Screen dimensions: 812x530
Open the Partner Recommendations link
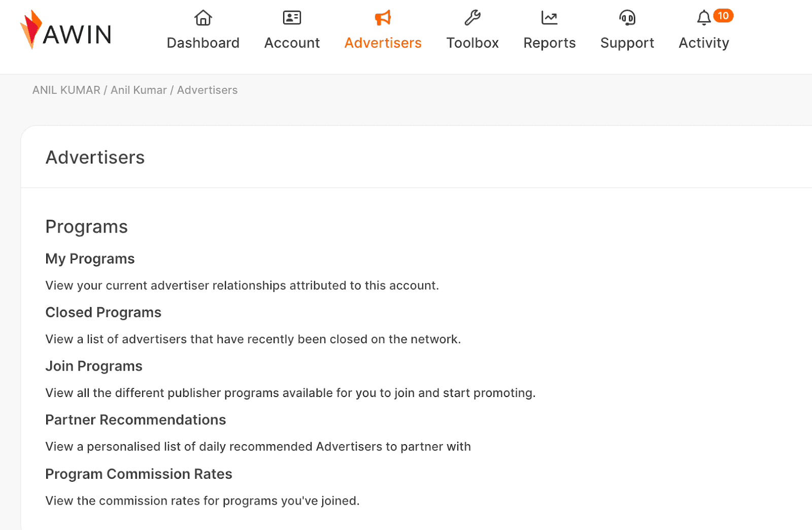pyautogui.click(x=136, y=420)
